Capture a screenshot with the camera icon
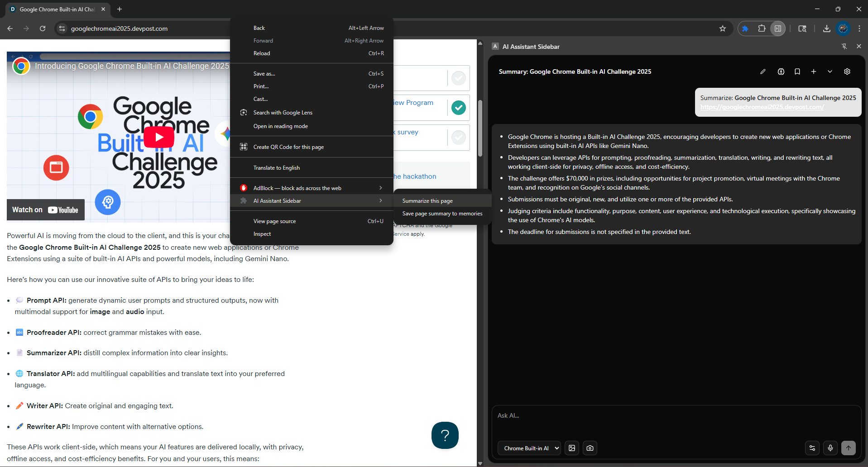This screenshot has width=868, height=467. pos(590,448)
